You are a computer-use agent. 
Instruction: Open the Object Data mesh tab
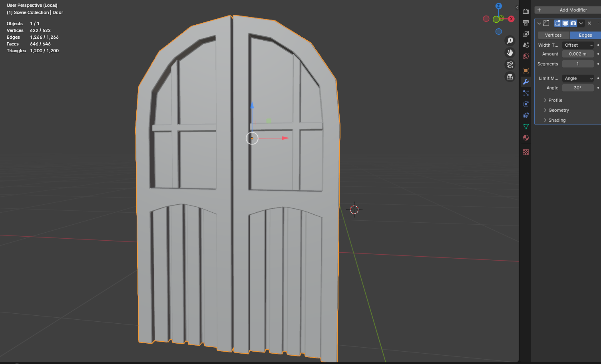click(526, 127)
